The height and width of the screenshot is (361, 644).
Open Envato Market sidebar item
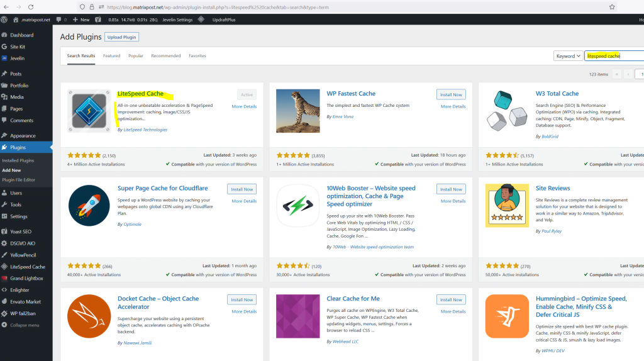26,301
